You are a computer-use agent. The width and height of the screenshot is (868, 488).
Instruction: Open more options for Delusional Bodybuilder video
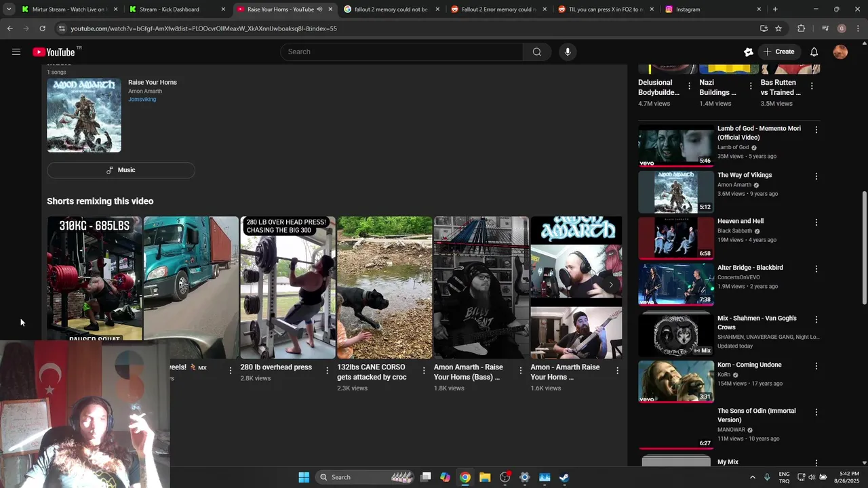pyautogui.click(x=690, y=86)
